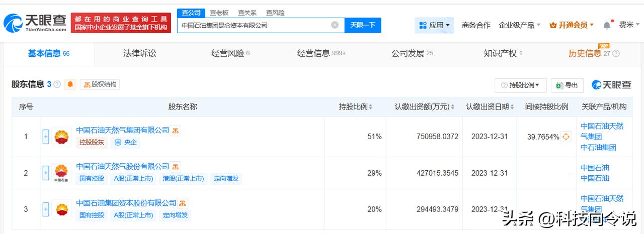
Task: Select the 公司发展 tab
Action: coord(412,53)
